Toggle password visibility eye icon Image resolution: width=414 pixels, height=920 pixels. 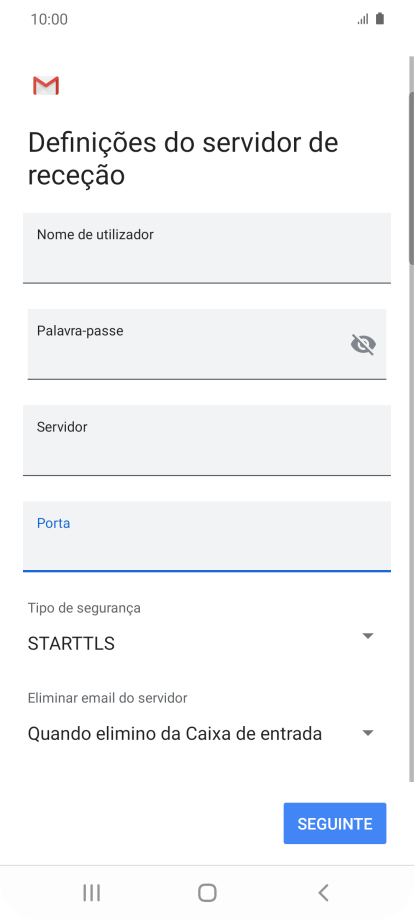coord(363,344)
